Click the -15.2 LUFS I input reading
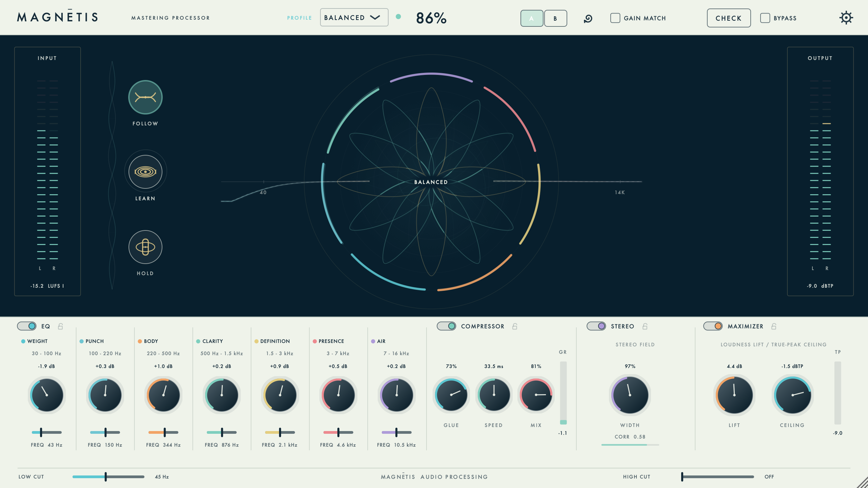Image resolution: width=868 pixels, height=488 pixels. 47,286
